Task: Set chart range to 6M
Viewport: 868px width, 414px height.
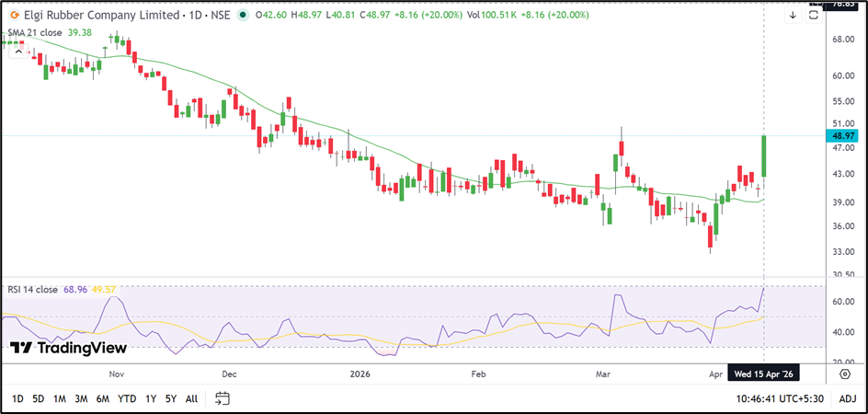Action: point(102,398)
